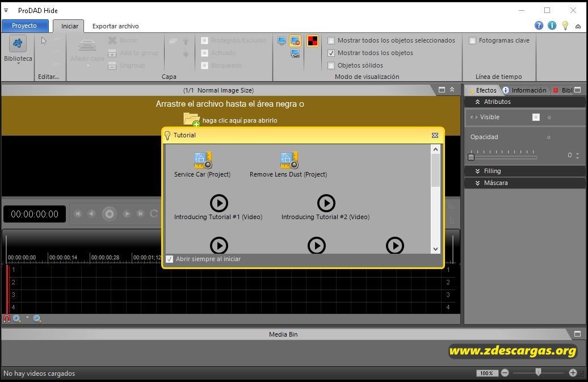Click the Opacidad value stepper arrows
588x382 pixels.
pos(578,155)
